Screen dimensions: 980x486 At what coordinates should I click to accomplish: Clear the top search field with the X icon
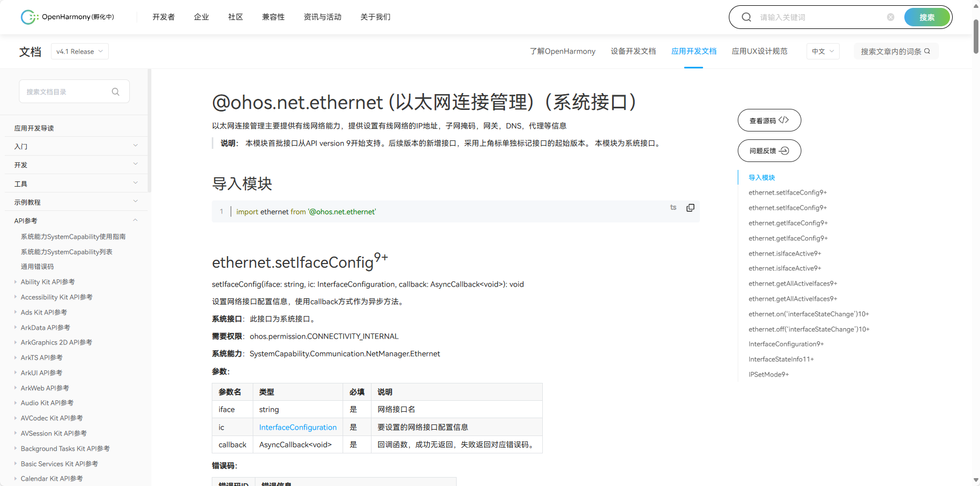[x=891, y=17]
